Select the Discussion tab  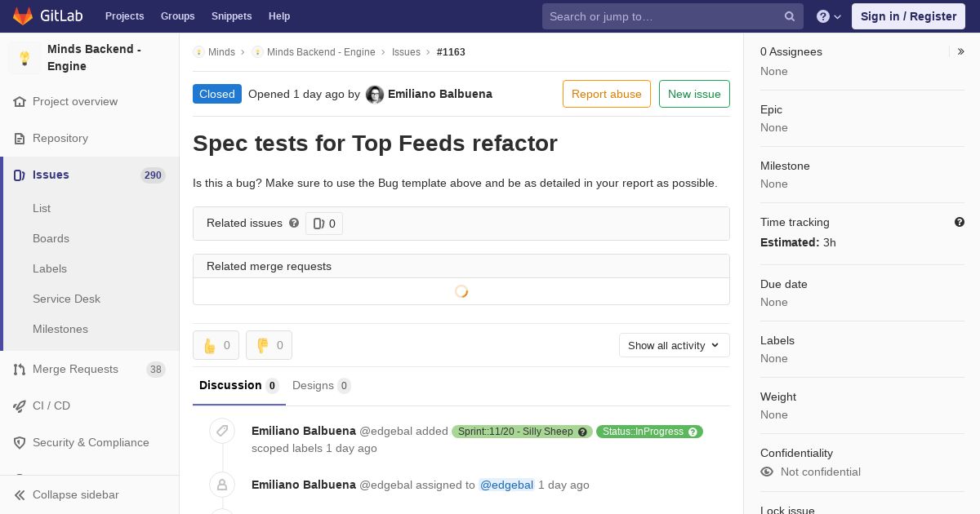coord(238,385)
